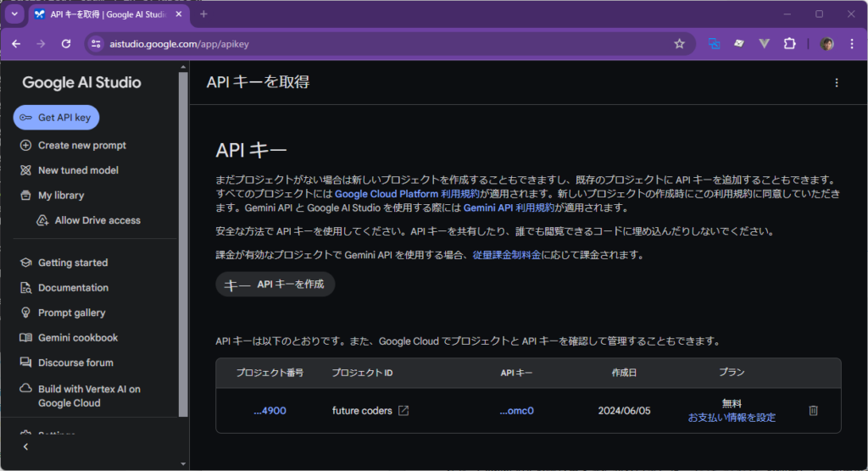The height and width of the screenshot is (471, 868).
Task: Bookmark this page with the star icon
Action: (679, 44)
